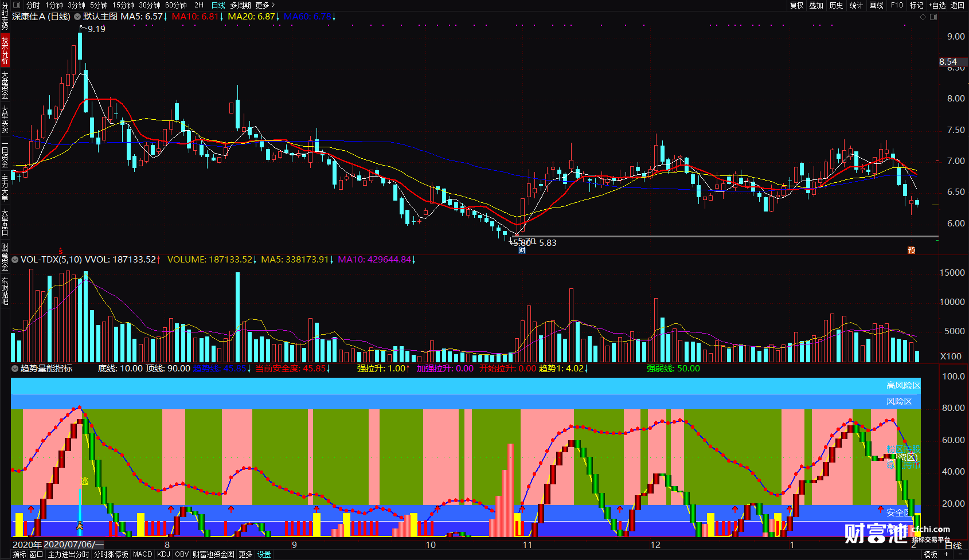Switch sub-chart to 分时涨停板

click(x=111, y=554)
